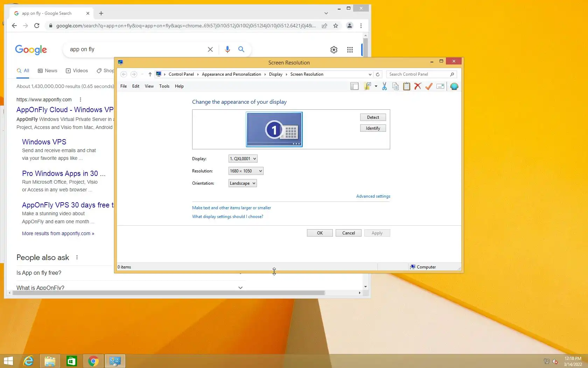Screen dimensions: 588x368
Task: Open the Chrome profile icon
Action: click(x=349, y=26)
